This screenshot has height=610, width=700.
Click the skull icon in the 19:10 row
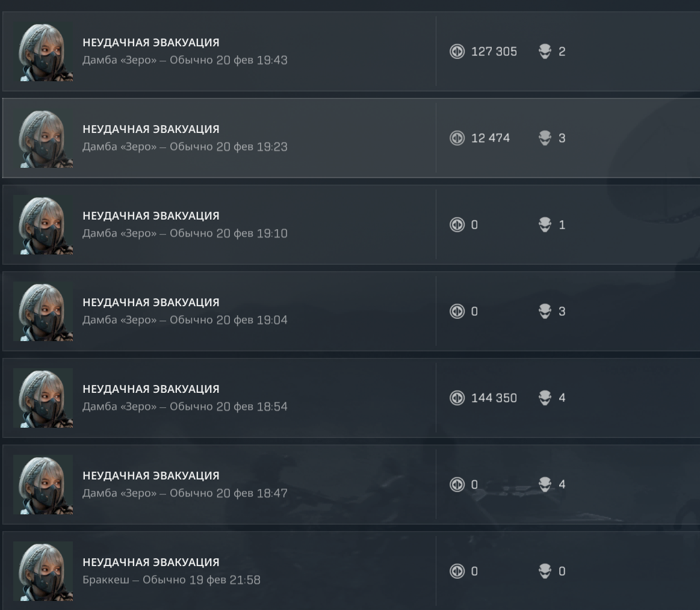545,224
